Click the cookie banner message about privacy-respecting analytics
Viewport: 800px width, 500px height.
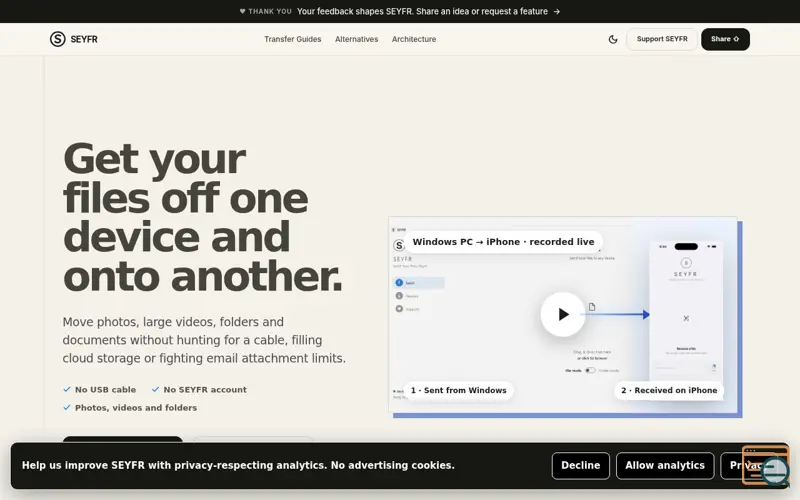pos(238,465)
